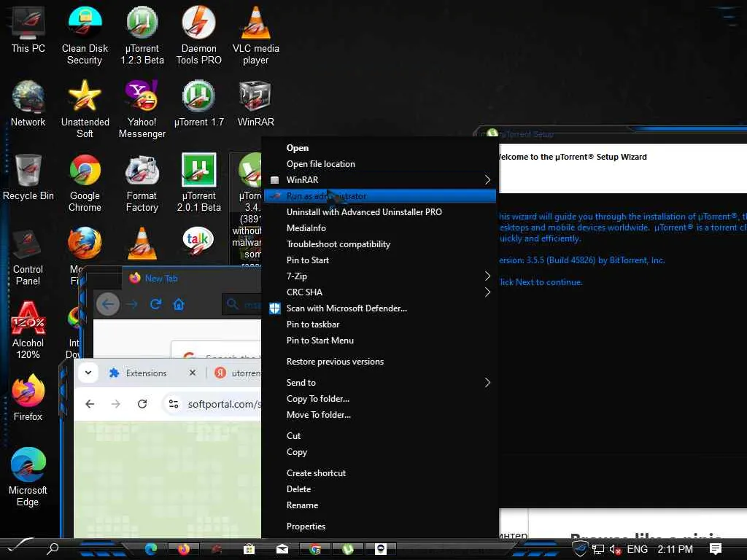Choose Run as administrator
The height and width of the screenshot is (560, 747).
(x=379, y=195)
